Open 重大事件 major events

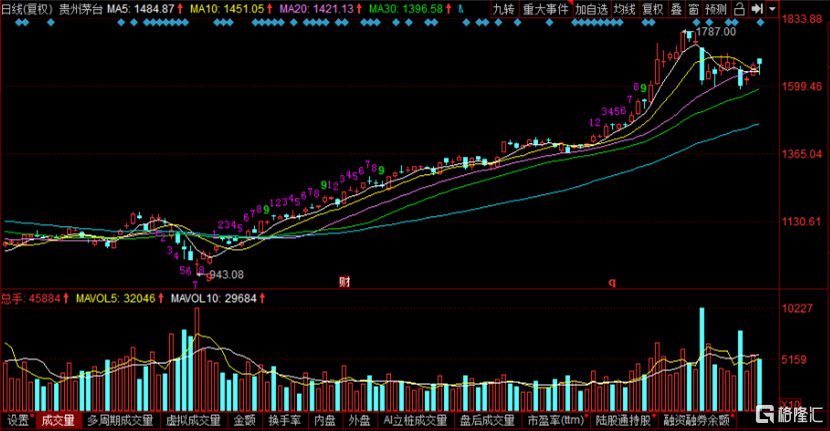coord(545,9)
